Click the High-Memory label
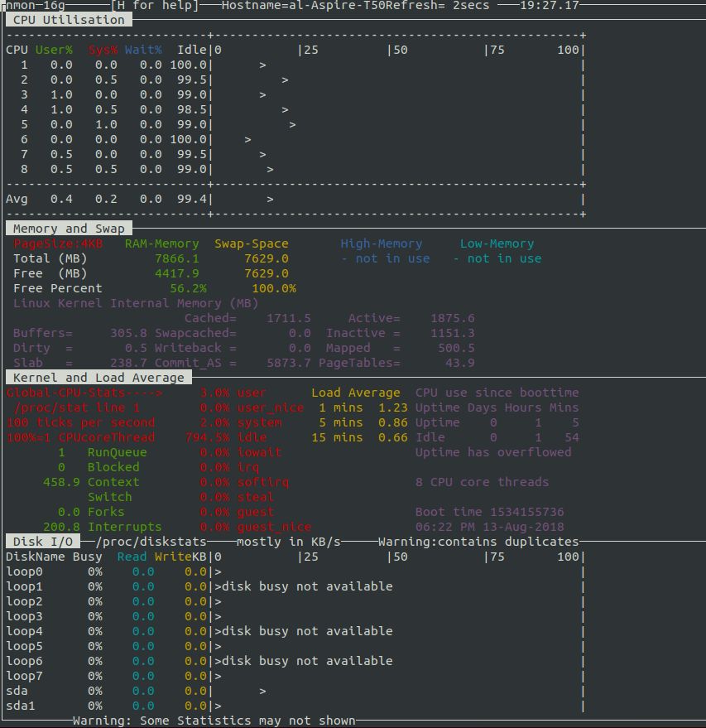 (x=381, y=243)
